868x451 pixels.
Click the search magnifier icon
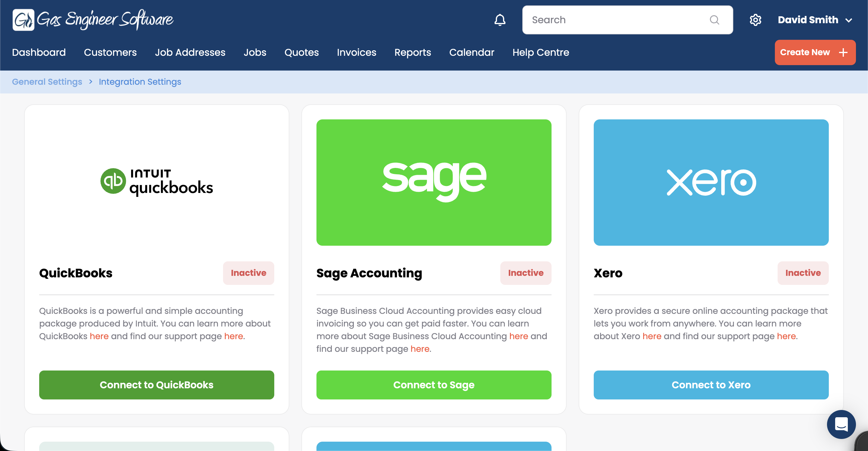click(x=714, y=20)
